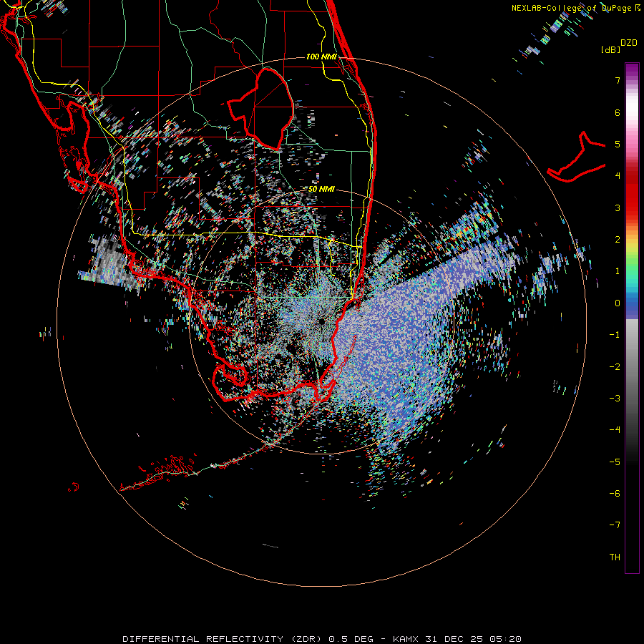Click the 50 NMI range ring label

[321, 190]
